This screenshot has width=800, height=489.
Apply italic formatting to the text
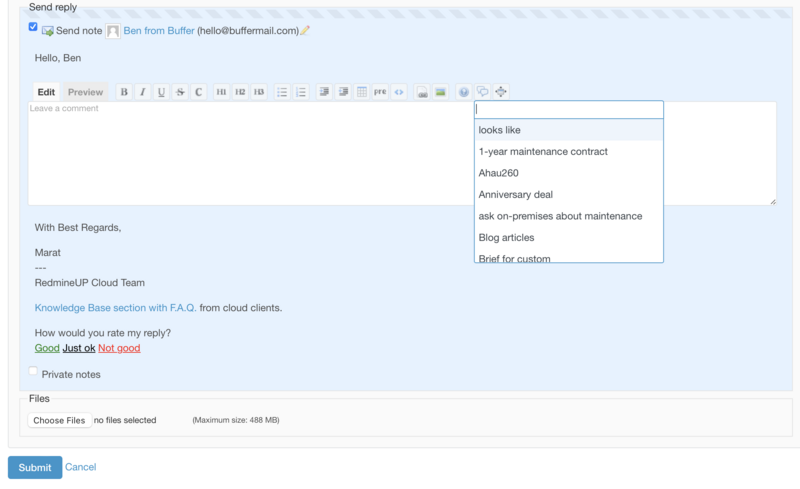(142, 92)
